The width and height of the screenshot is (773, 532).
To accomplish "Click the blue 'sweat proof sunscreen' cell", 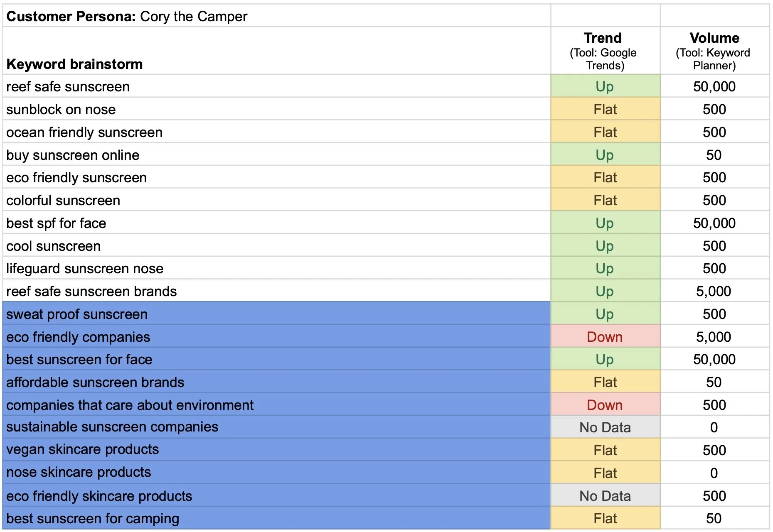I will click(277, 314).
